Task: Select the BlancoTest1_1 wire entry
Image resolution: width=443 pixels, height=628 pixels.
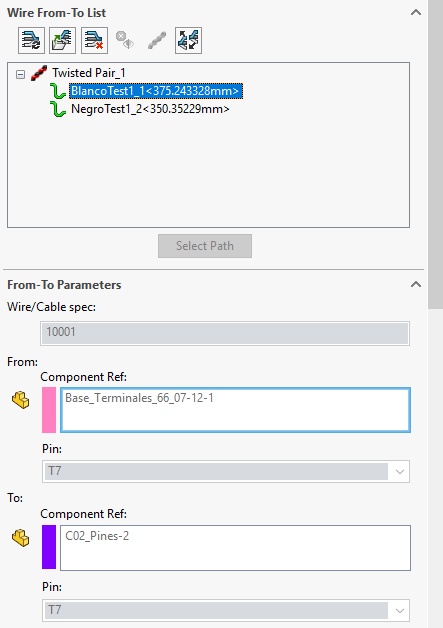Action: click(156, 91)
